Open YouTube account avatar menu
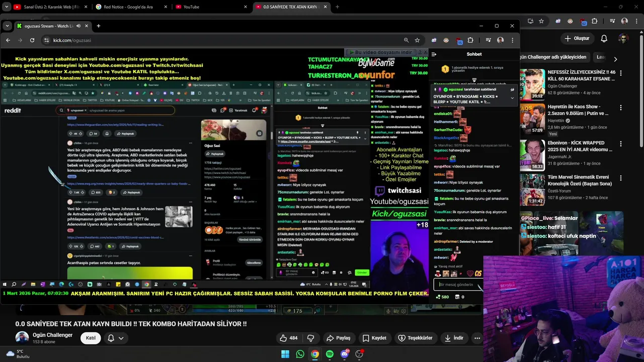 pyautogui.click(x=623, y=38)
